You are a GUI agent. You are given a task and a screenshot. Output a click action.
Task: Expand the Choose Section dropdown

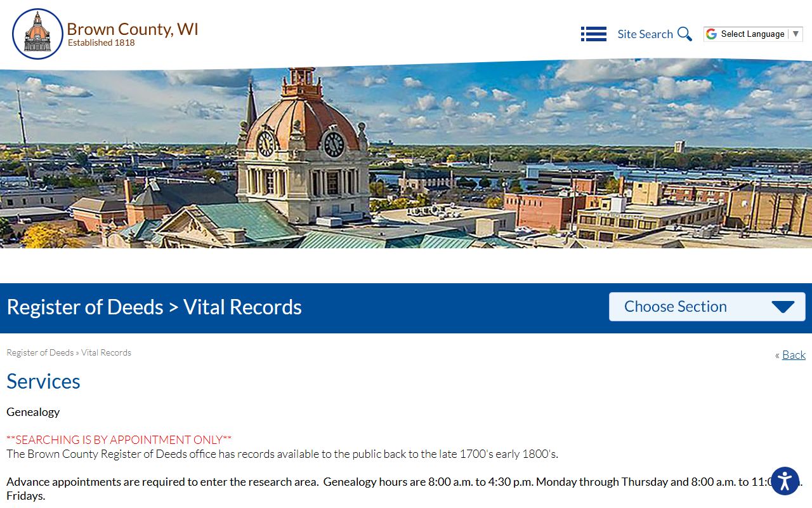point(707,307)
